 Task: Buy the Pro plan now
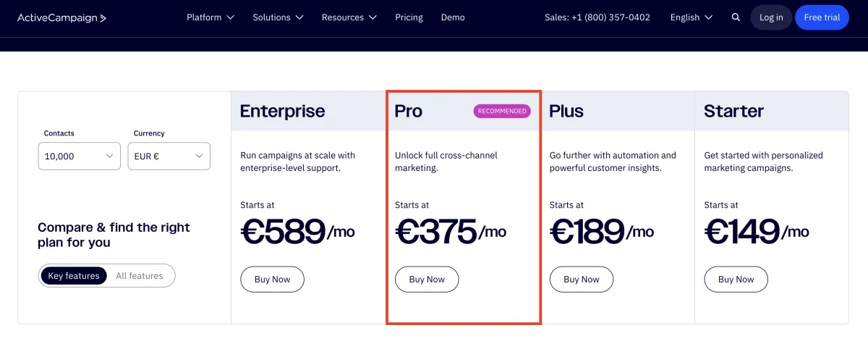pyautogui.click(x=427, y=280)
